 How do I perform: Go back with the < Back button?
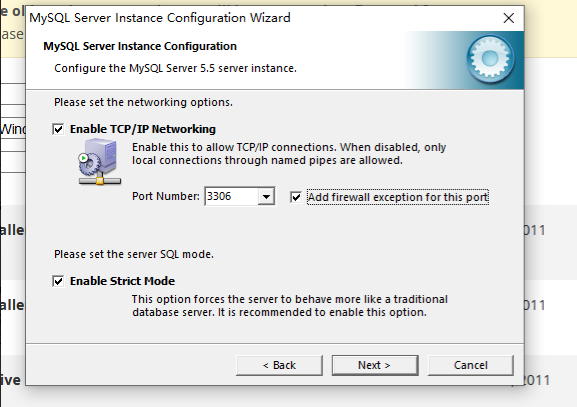tap(279, 365)
